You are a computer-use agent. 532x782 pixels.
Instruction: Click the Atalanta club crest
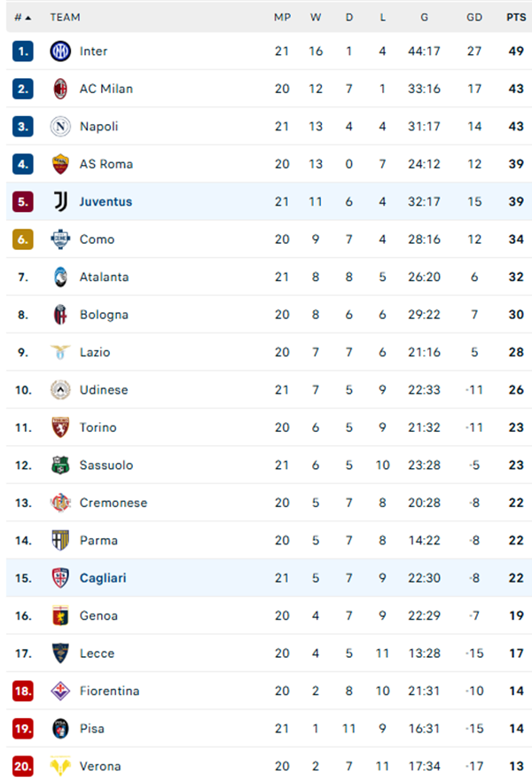[59, 277]
